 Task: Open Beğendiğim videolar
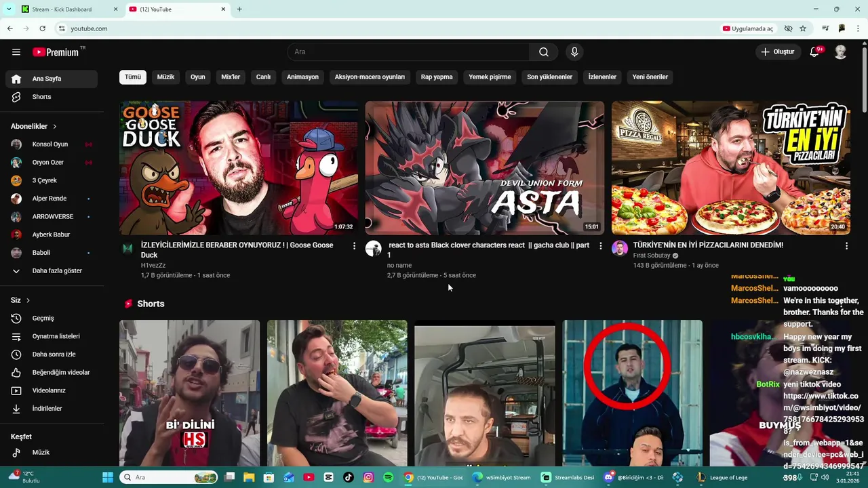coord(52,372)
